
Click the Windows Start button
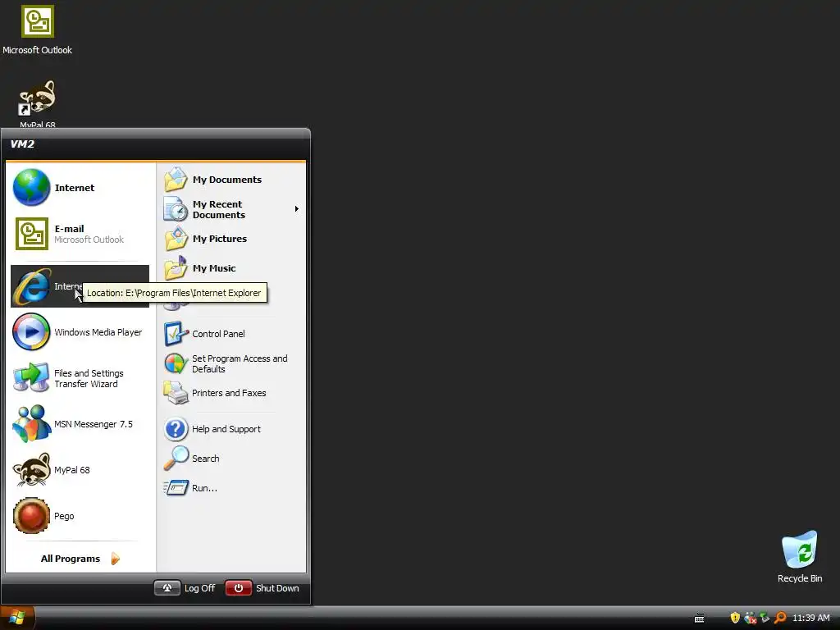coord(17,618)
